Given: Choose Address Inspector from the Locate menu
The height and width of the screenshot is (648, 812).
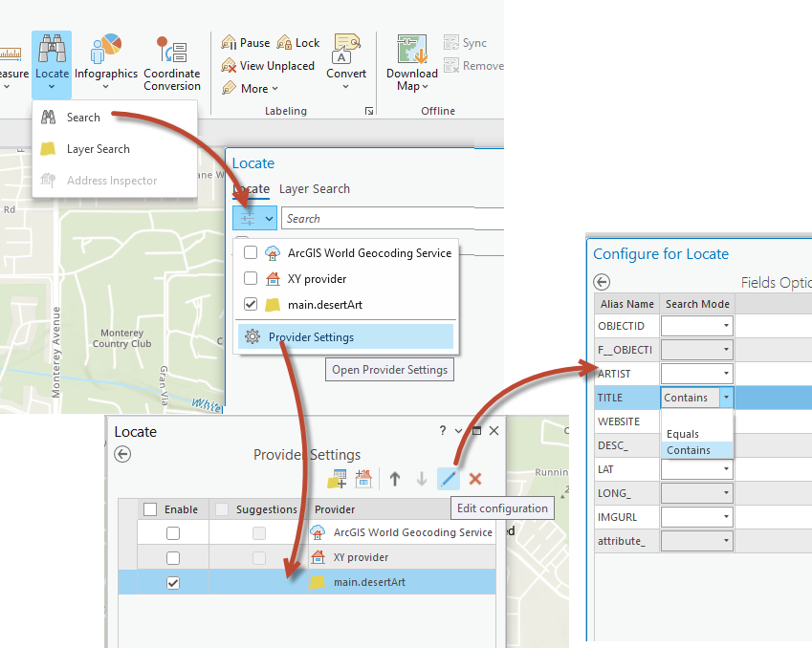Looking at the screenshot, I should 115,181.
